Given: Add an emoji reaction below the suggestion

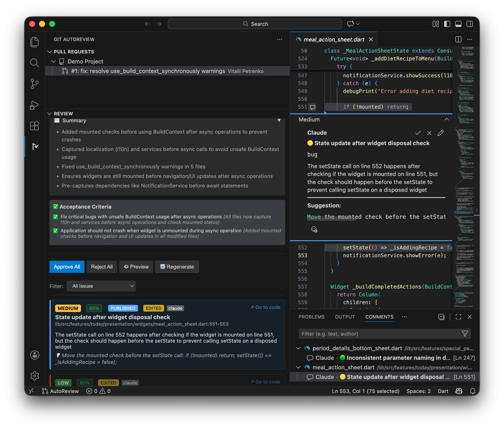Looking at the screenshot, I should click(x=314, y=229).
